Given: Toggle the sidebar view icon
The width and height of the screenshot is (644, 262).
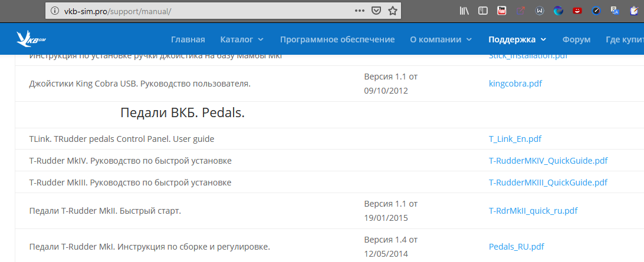Looking at the screenshot, I should [483, 11].
